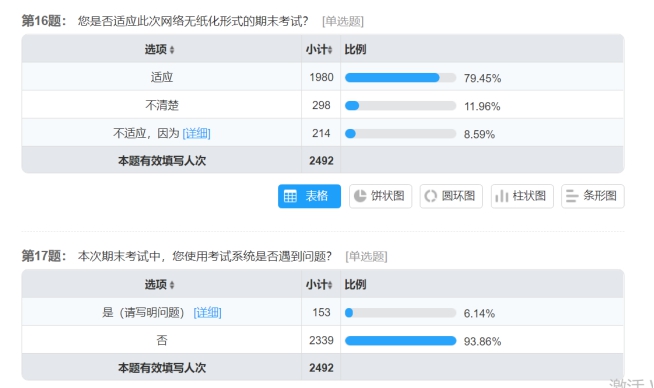Image resolution: width=654 pixels, height=388 pixels.
Task: Click the 79.45% progress bar for 适应
Action: tap(400, 78)
